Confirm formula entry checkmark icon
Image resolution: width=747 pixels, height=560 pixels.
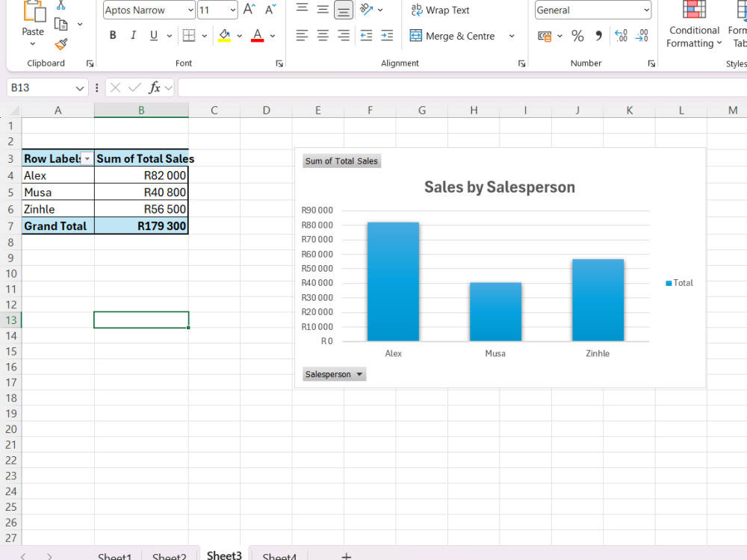(x=134, y=87)
